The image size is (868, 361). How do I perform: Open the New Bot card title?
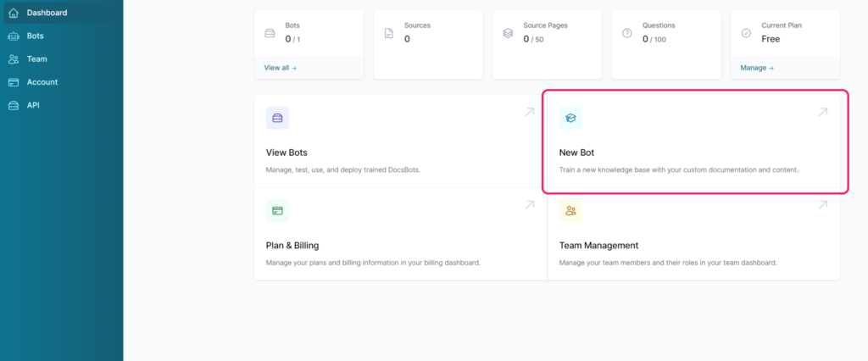click(x=576, y=153)
